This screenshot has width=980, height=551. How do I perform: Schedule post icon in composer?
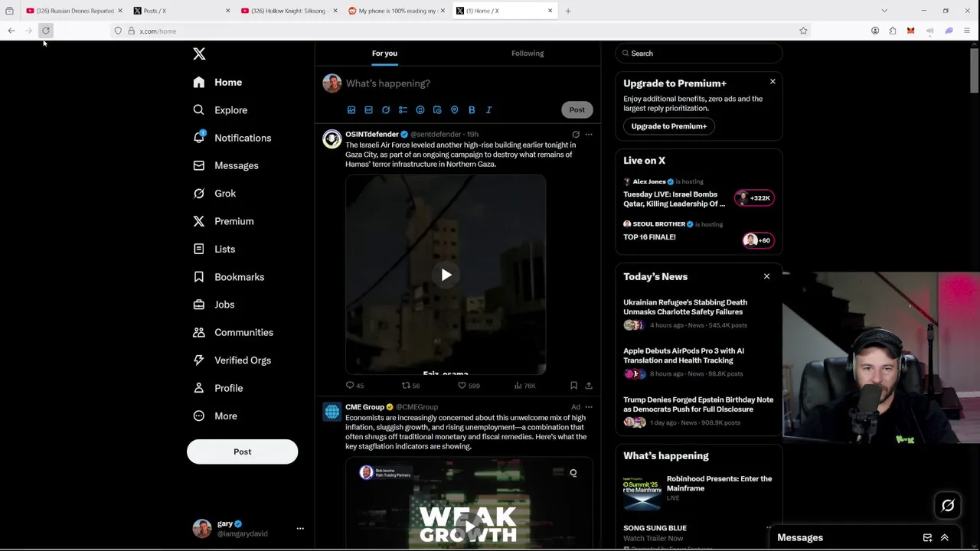[x=437, y=110]
